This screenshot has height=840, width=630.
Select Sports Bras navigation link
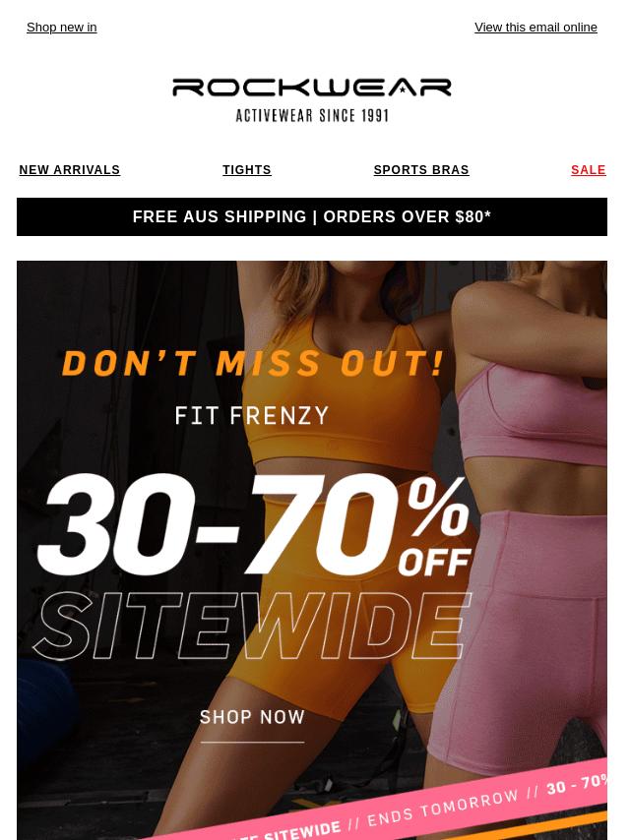pyautogui.click(x=421, y=170)
